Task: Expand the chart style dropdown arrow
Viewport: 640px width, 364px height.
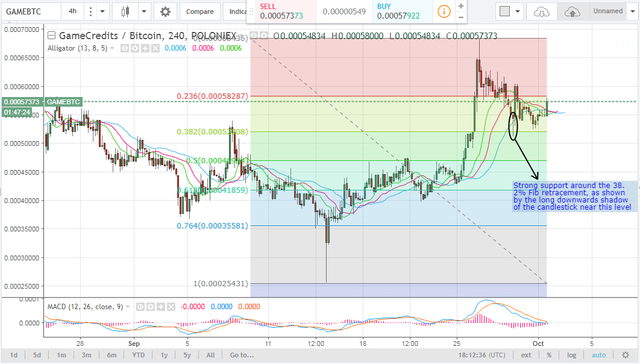Action: point(144,11)
